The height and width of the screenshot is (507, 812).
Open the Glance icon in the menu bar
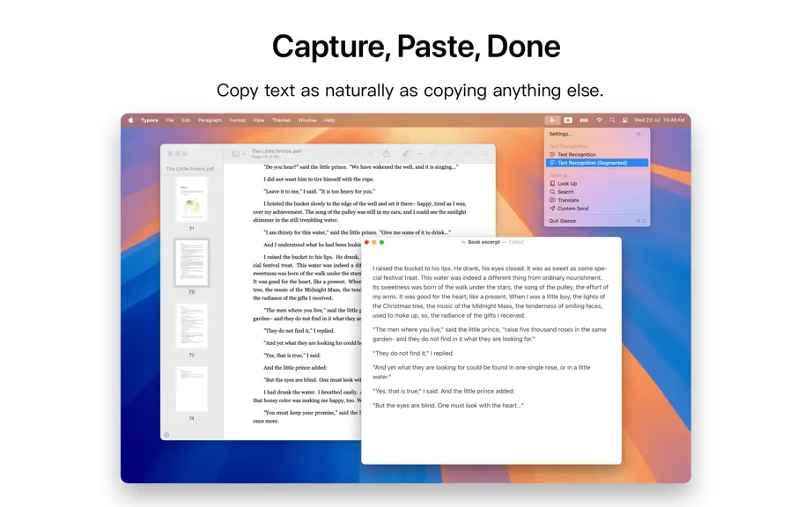552,120
